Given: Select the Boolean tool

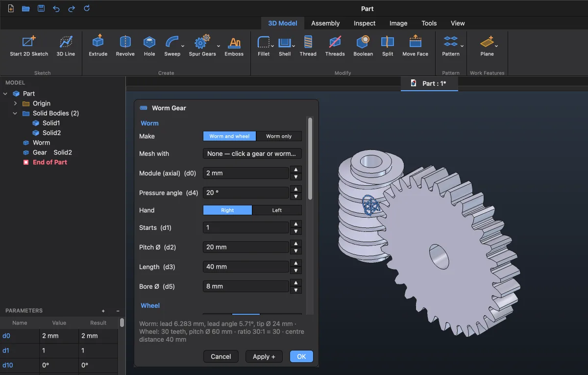Looking at the screenshot, I should [x=363, y=46].
